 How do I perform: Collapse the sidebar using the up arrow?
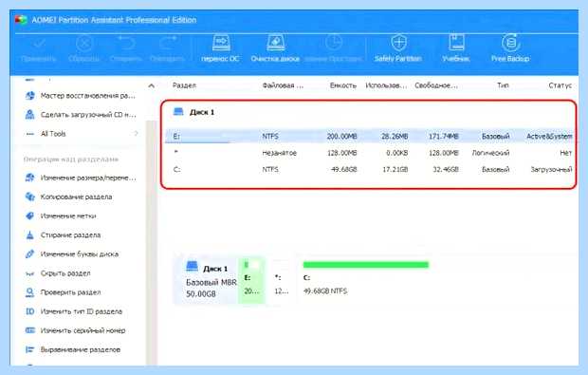click(151, 86)
